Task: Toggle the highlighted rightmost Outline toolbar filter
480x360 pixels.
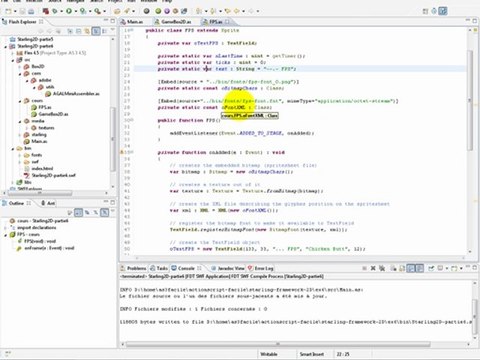Action: click(105, 212)
